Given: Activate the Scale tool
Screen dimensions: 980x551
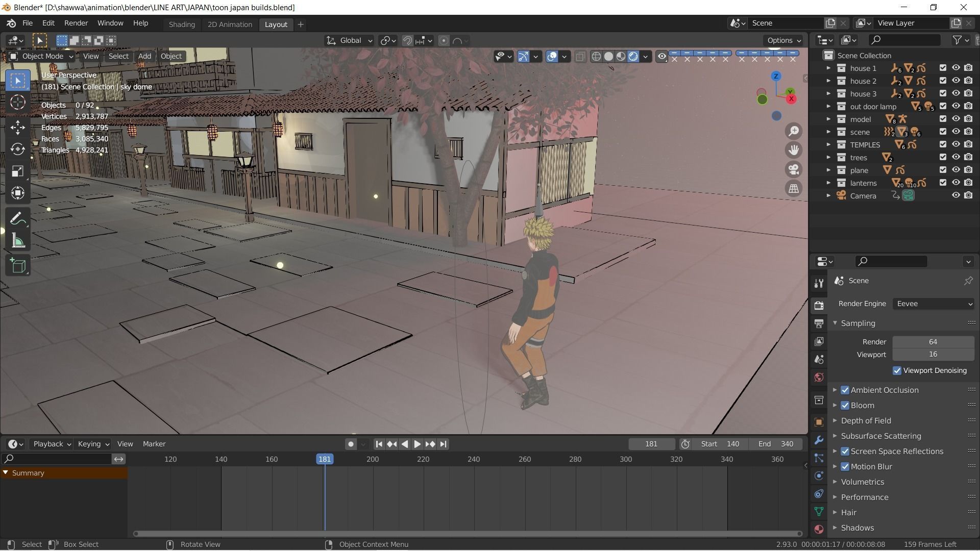Looking at the screenshot, I should (x=18, y=171).
